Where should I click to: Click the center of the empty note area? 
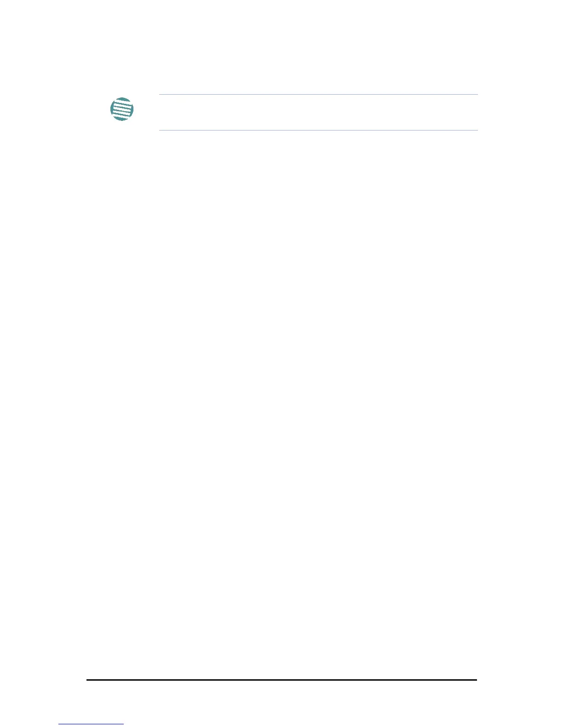pyautogui.click(x=318, y=113)
